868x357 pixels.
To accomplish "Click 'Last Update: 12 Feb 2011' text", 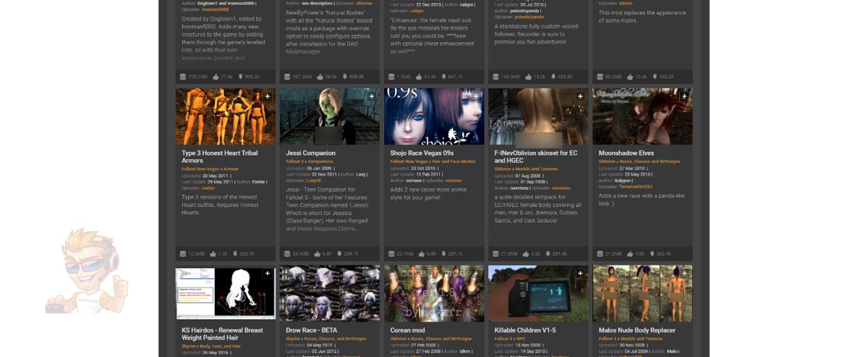I will pyautogui.click(x=416, y=174).
